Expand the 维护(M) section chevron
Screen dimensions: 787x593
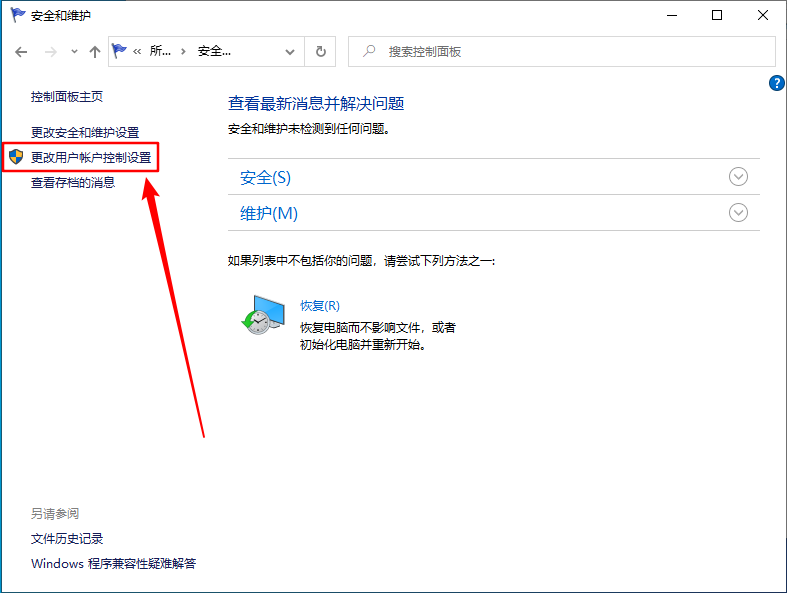click(x=738, y=212)
